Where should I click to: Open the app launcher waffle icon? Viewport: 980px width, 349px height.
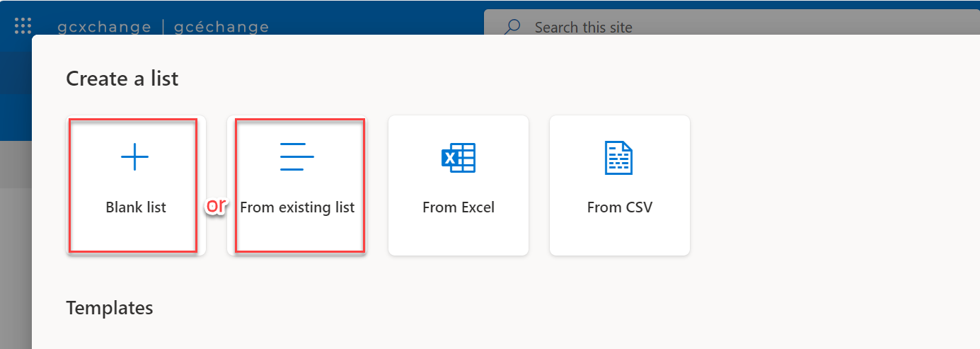pyautogui.click(x=23, y=26)
